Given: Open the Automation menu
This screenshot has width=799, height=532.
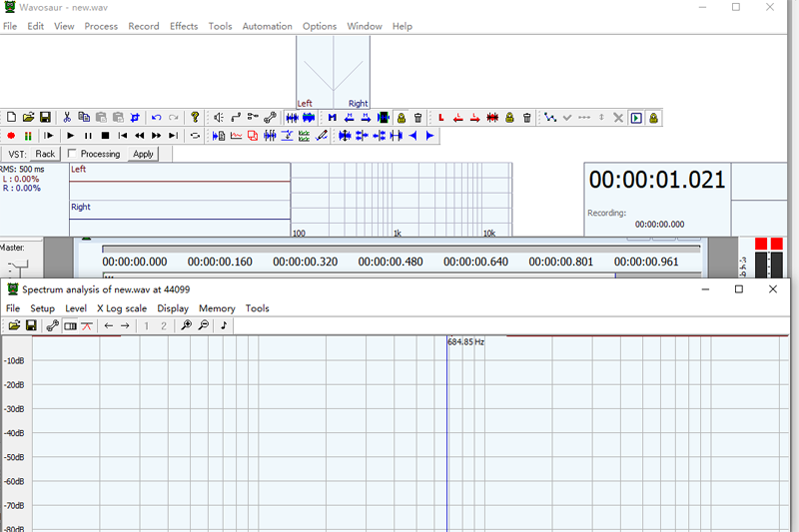Looking at the screenshot, I should pyautogui.click(x=267, y=26).
